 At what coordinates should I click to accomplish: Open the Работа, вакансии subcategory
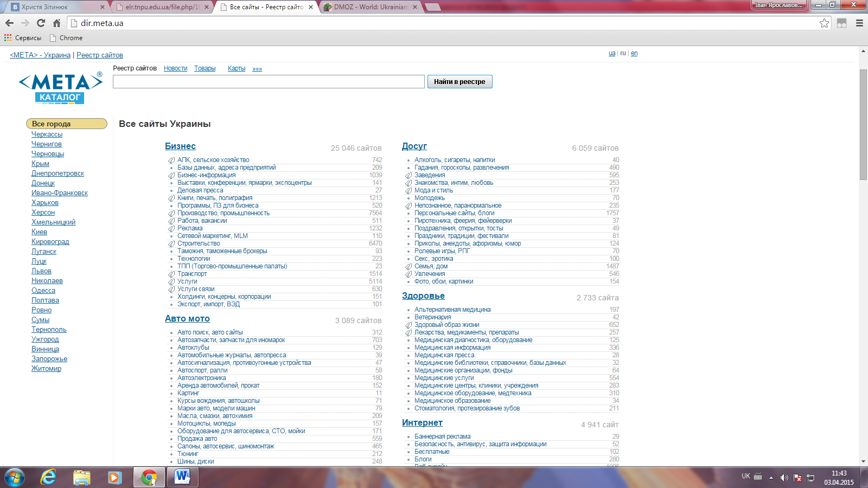pos(202,221)
